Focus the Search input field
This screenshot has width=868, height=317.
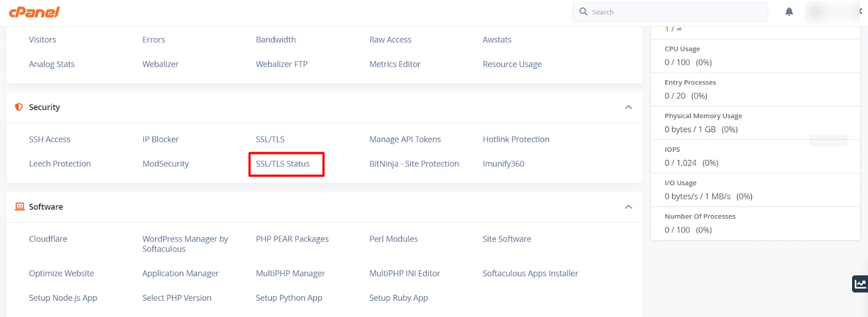671,12
